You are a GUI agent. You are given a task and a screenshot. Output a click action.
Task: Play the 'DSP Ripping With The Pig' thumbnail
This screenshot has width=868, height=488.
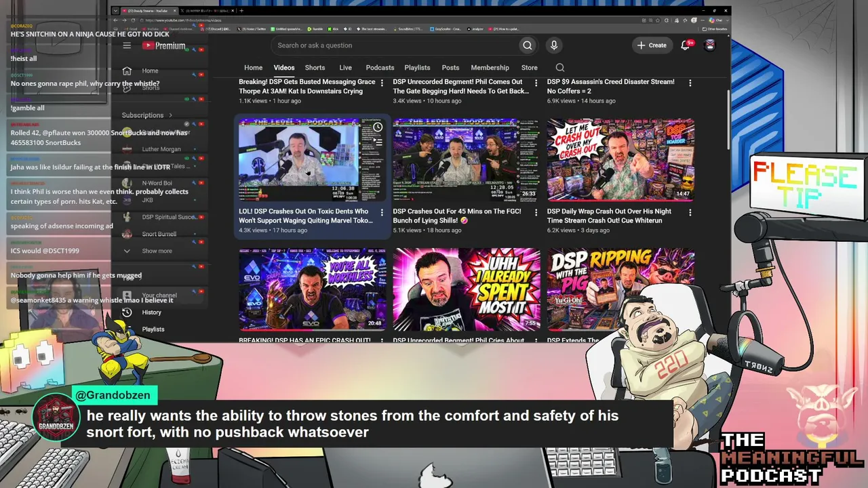[620, 289]
